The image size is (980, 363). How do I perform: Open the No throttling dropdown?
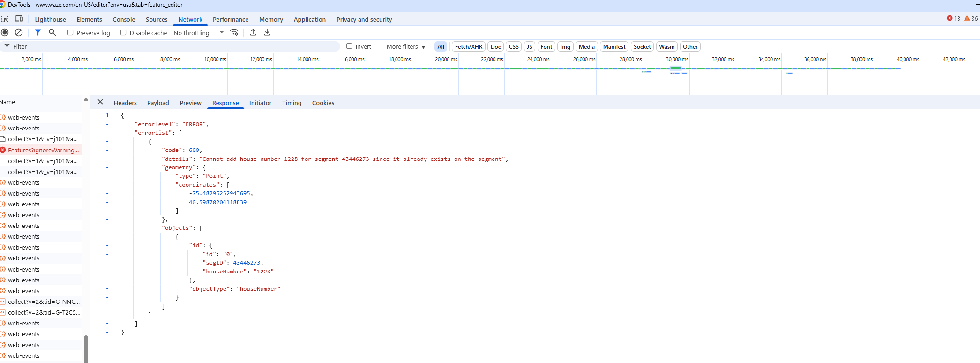199,33
